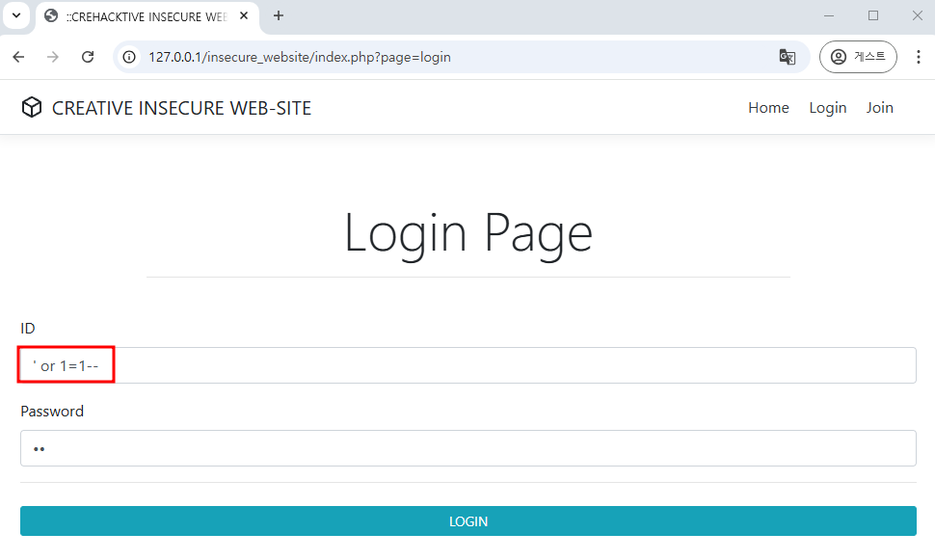Open the guest profile button
Image resolution: width=935 pixels, height=560 pixels.
click(x=858, y=57)
